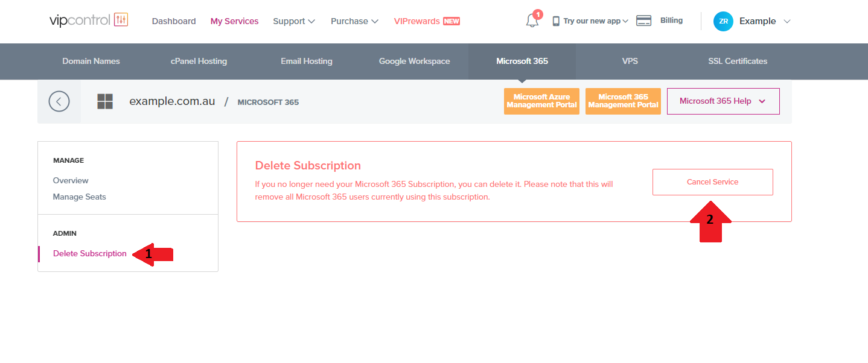Open the Overview sidebar link
The width and height of the screenshot is (868, 363).
[x=71, y=180]
